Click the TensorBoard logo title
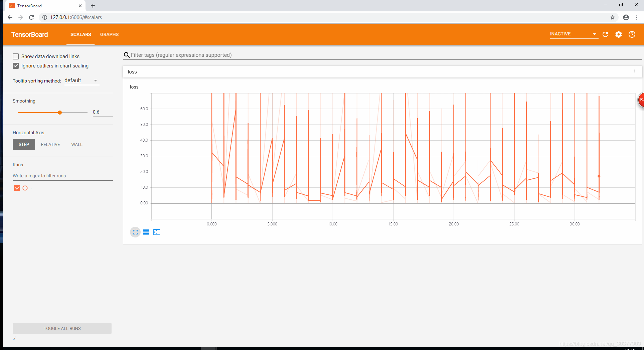The height and width of the screenshot is (350, 644). (x=30, y=34)
